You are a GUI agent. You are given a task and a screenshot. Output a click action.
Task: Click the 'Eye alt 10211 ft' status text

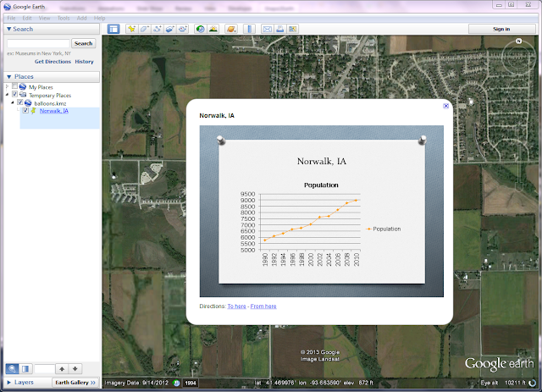[x=503, y=383]
